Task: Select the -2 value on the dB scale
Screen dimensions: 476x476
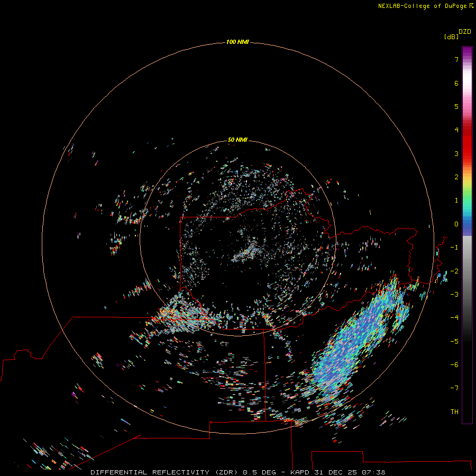Action: [x=454, y=271]
